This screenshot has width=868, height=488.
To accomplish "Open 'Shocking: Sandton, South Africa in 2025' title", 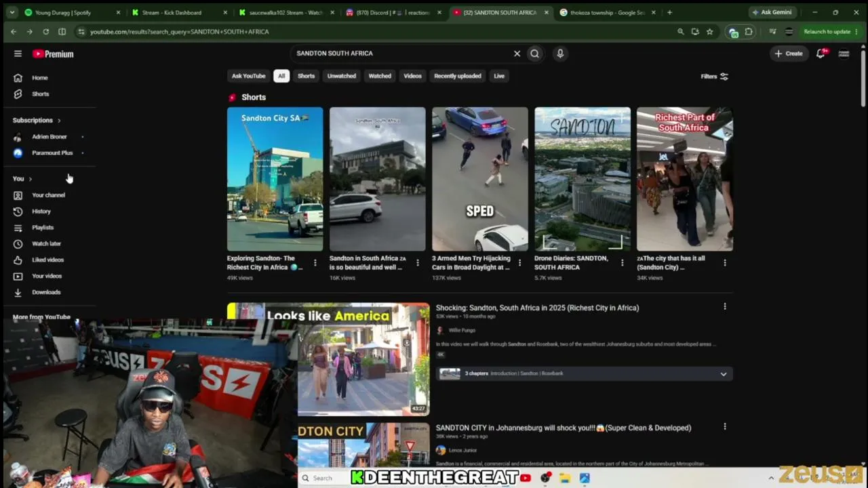I will [537, 308].
